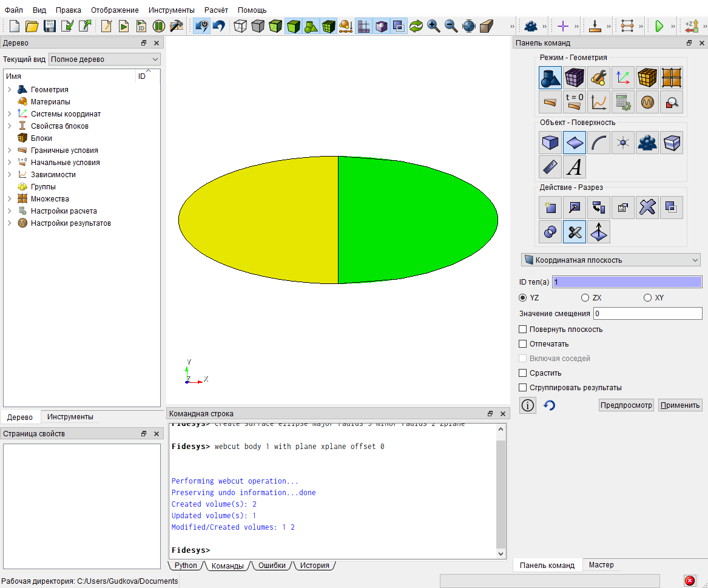This screenshot has width=708, height=588.
Task: Switch to the Мастер tab
Action: click(601, 565)
